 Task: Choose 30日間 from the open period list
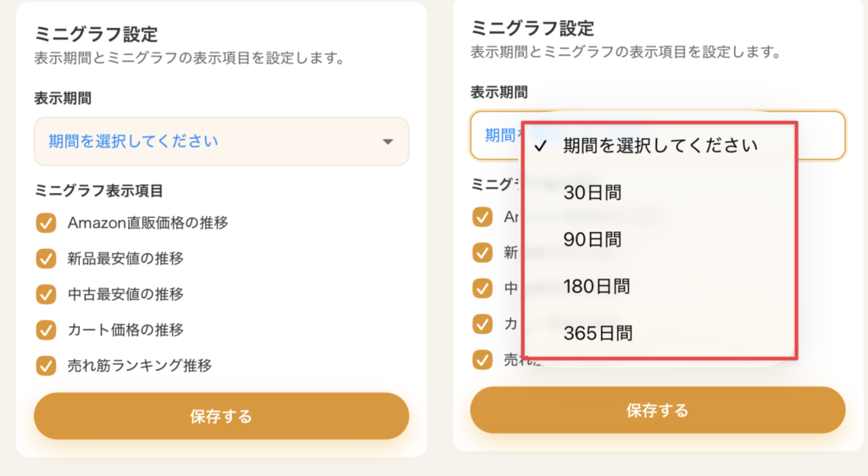pyautogui.click(x=593, y=193)
